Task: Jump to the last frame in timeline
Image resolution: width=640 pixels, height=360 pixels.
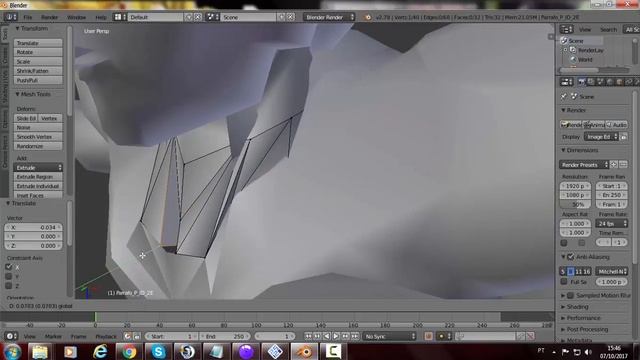Action: 355,336
